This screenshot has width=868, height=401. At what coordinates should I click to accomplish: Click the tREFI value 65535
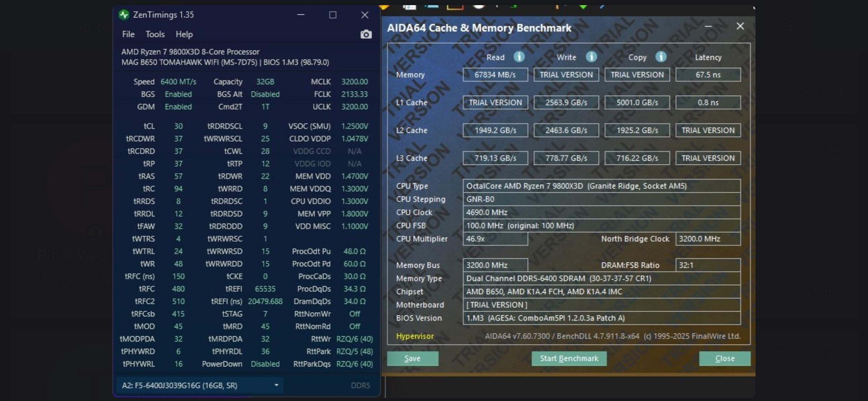[x=265, y=289]
